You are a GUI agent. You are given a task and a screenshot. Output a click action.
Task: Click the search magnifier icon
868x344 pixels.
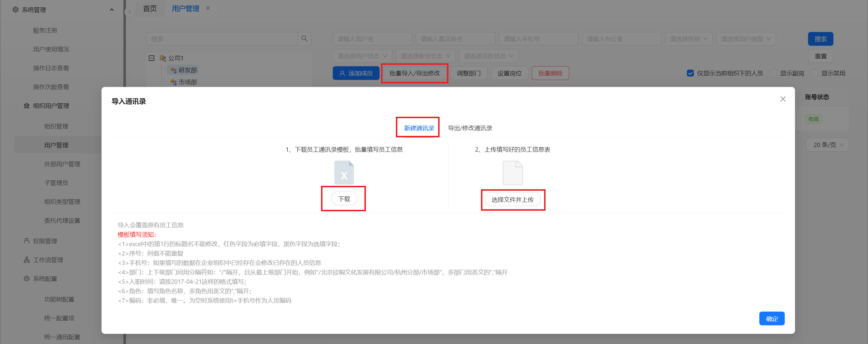click(x=304, y=39)
